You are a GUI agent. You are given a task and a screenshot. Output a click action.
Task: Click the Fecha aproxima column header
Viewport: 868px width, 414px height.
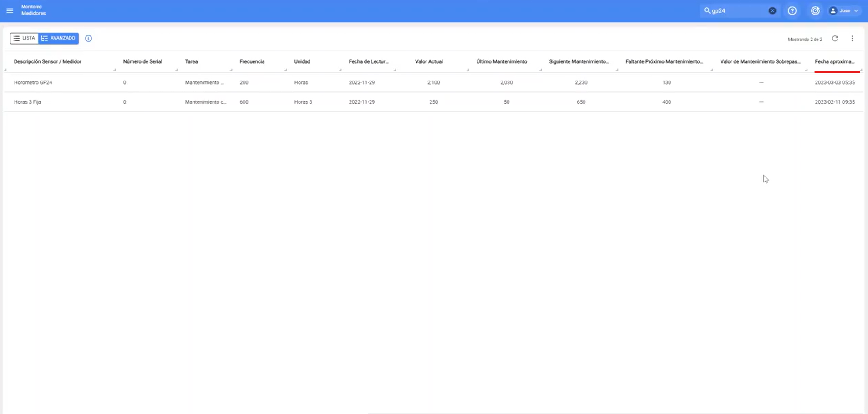[x=834, y=61]
